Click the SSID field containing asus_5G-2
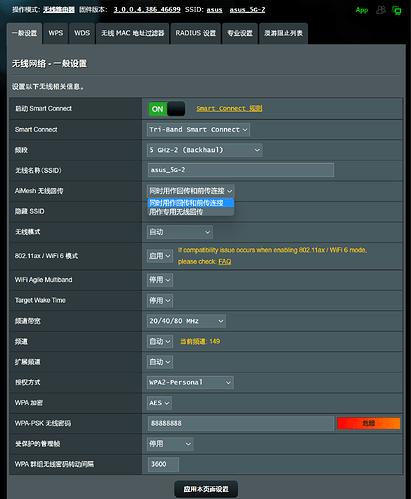Screen dimensions: 411x499 tap(241, 170)
